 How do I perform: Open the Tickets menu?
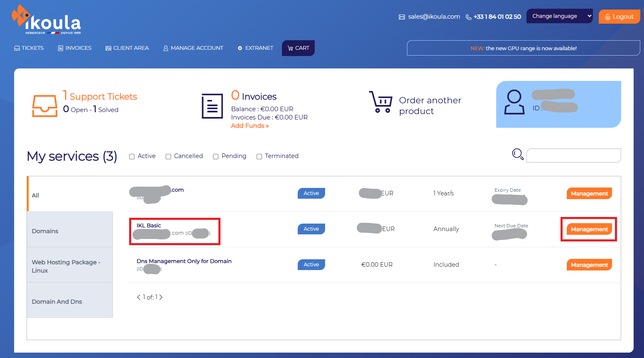pos(29,48)
